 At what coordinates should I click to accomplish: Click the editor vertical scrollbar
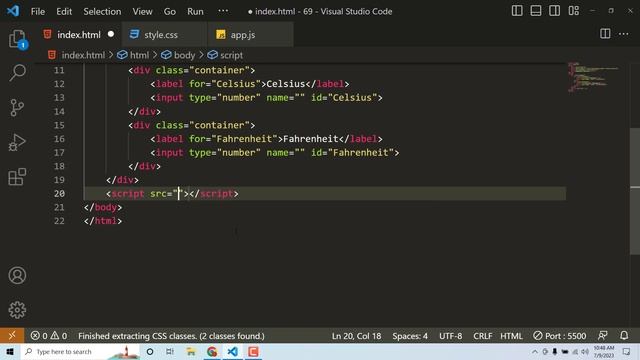[x=635, y=191]
